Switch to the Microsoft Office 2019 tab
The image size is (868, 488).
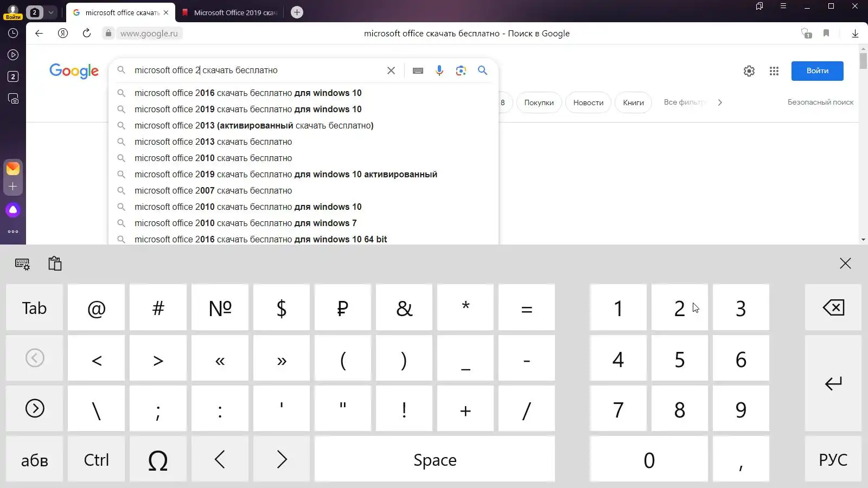pyautogui.click(x=231, y=12)
